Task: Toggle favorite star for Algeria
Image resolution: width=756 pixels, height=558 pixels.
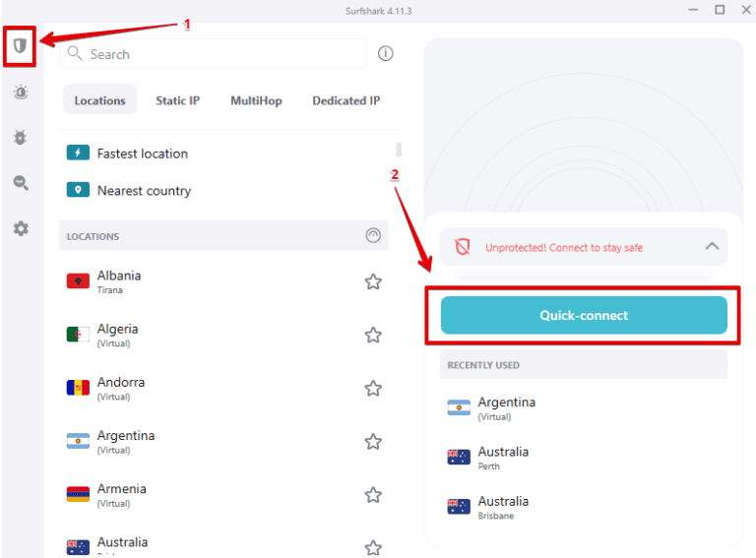Action: click(x=373, y=336)
